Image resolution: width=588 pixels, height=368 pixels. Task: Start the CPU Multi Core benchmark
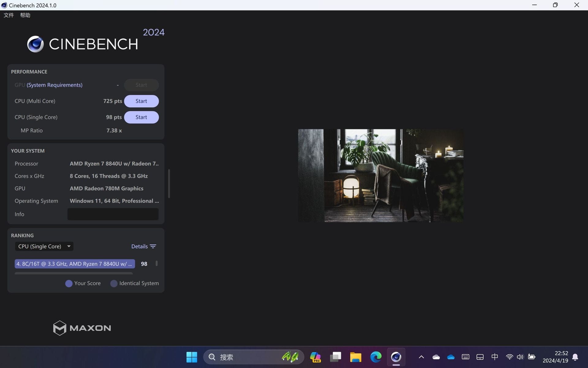tap(141, 101)
